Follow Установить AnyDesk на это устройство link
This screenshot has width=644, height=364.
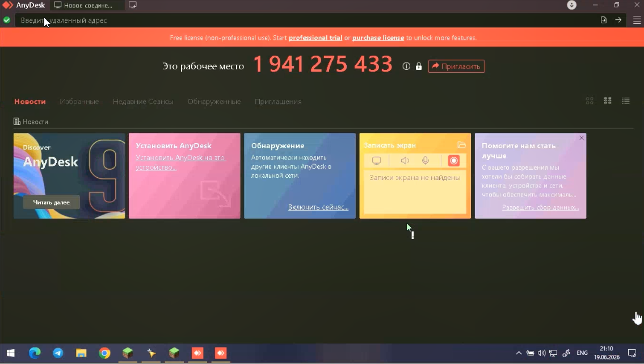(x=180, y=162)
